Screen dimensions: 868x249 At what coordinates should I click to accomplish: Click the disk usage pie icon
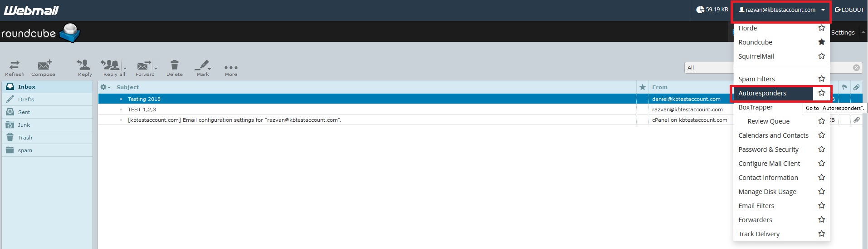click(x=700, y=10)
